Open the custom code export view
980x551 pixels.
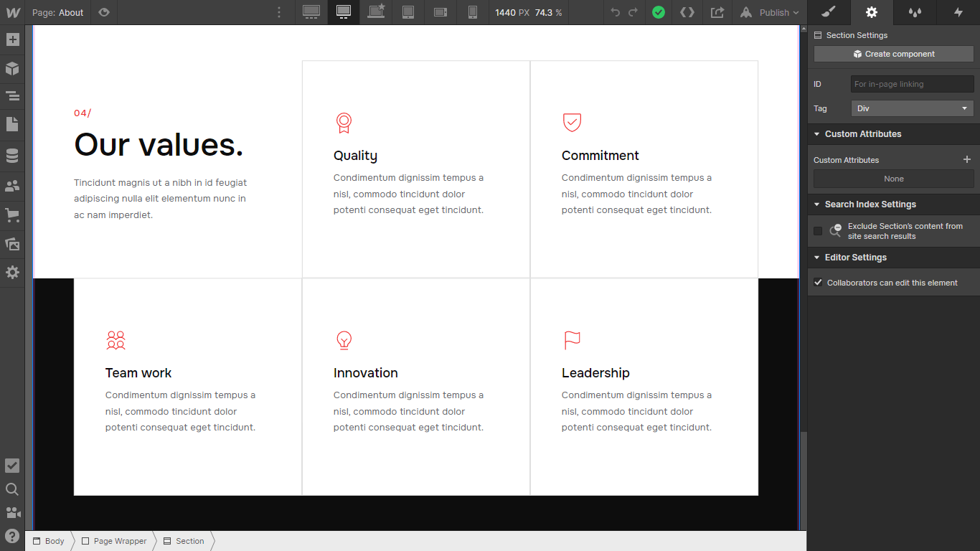coord(687,12)
